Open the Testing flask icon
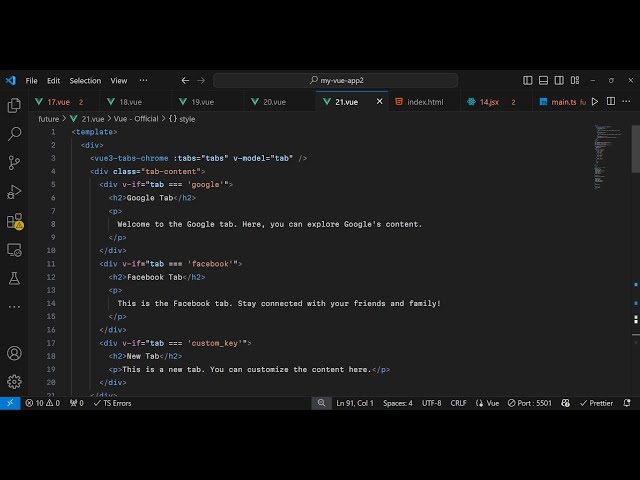 [x=14, y=278]
